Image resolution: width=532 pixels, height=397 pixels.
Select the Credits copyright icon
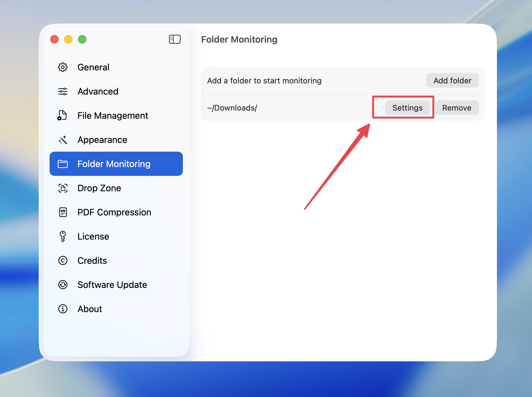pos(63,260)
